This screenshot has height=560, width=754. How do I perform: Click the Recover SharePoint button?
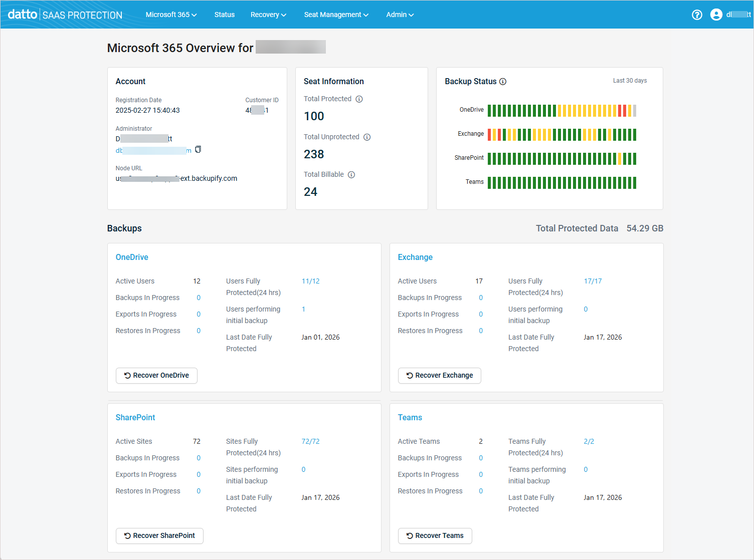click(x=159, y=536)
